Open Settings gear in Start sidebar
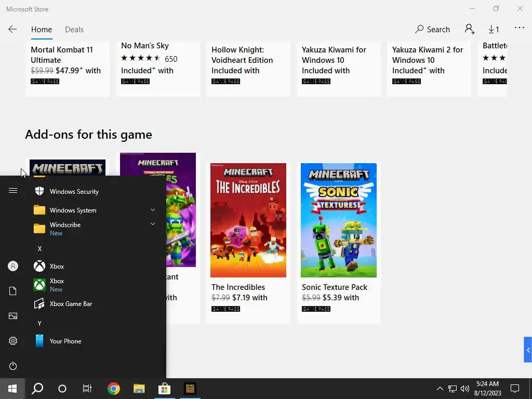The width and height of the screenshot is (532, 399). pyautogui.click(x=13, y=341)
